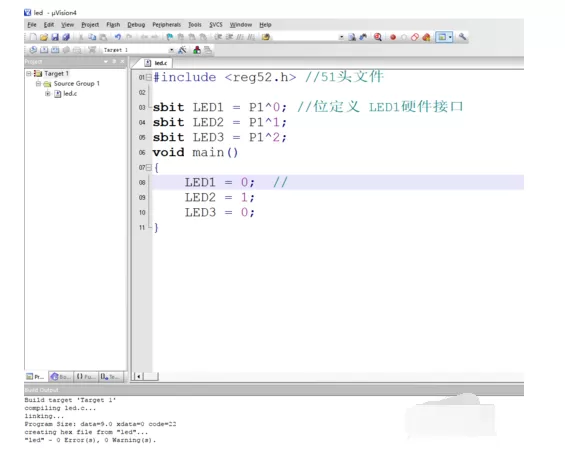Save the current file with the floppy icon
Viewport: 565px width, 455px height.
(x=55, y=37)
